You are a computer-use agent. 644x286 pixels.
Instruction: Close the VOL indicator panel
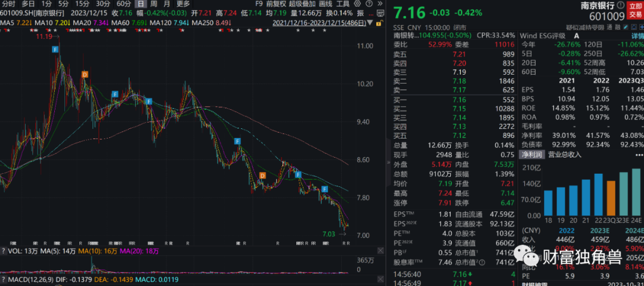click(380, 251)
